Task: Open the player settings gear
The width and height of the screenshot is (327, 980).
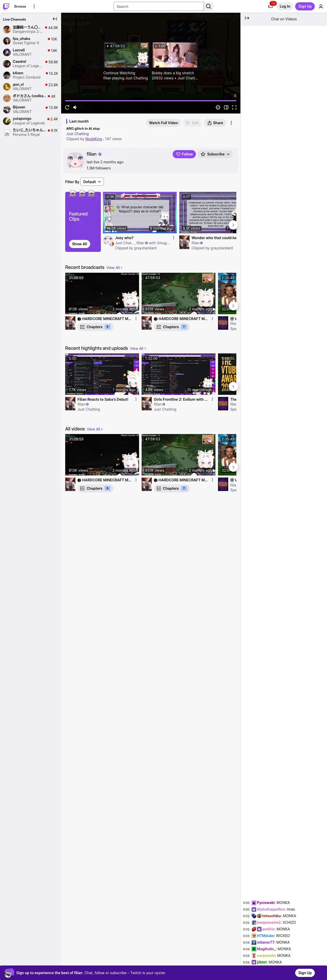Action: click(x=218, y=107)
